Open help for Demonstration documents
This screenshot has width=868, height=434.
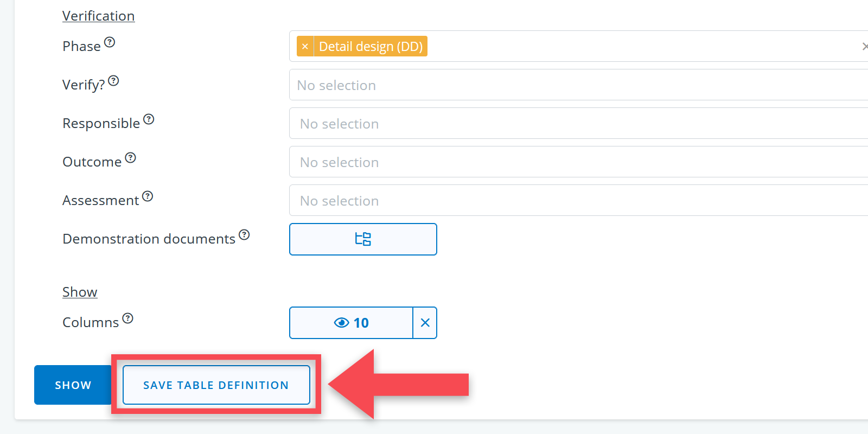coord(244,235)
